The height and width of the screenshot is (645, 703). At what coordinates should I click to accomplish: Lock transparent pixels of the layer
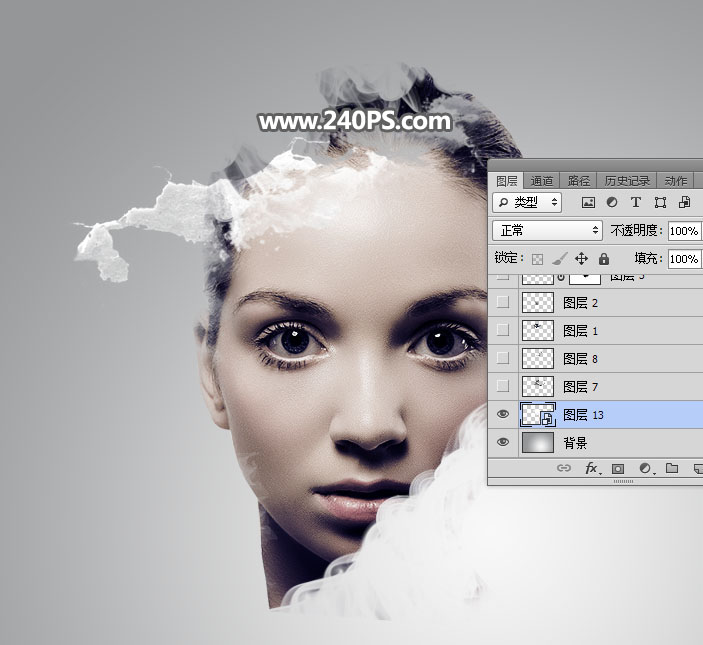pos(537,259)
